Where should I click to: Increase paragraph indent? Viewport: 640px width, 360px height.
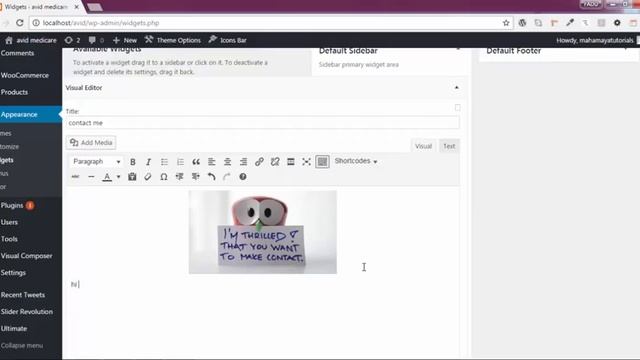[196, 177]
